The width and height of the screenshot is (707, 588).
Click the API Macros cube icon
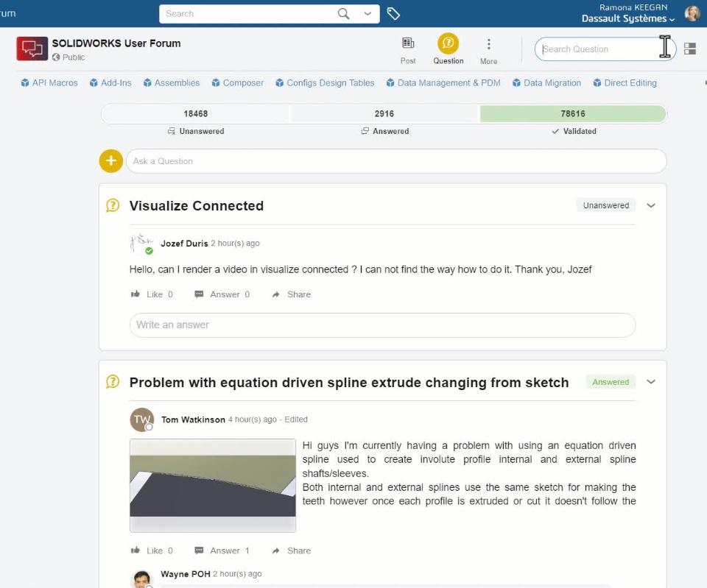coord(25,83)
